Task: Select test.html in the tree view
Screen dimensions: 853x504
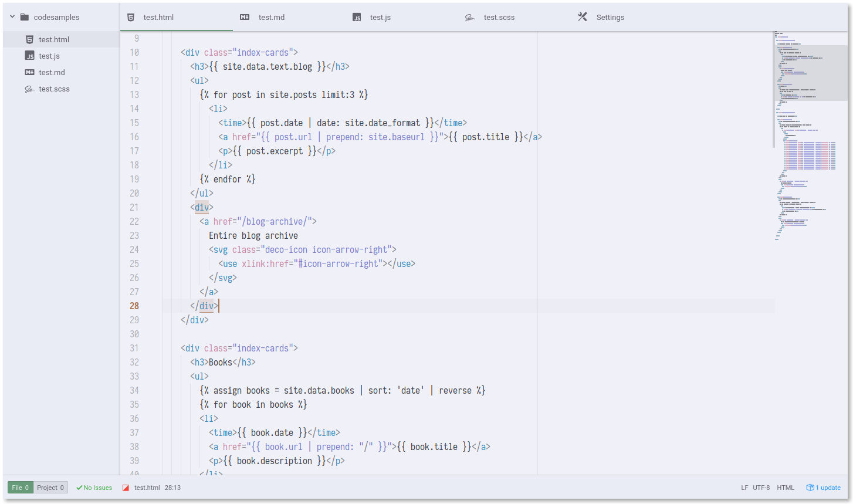Action: click(x=62, y=39)
